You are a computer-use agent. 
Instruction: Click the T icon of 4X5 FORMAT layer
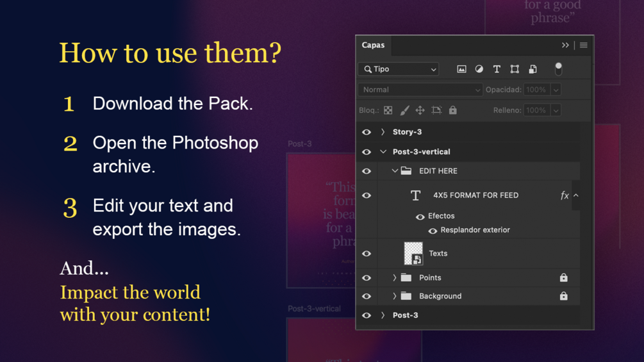click(x=416, y=195)
